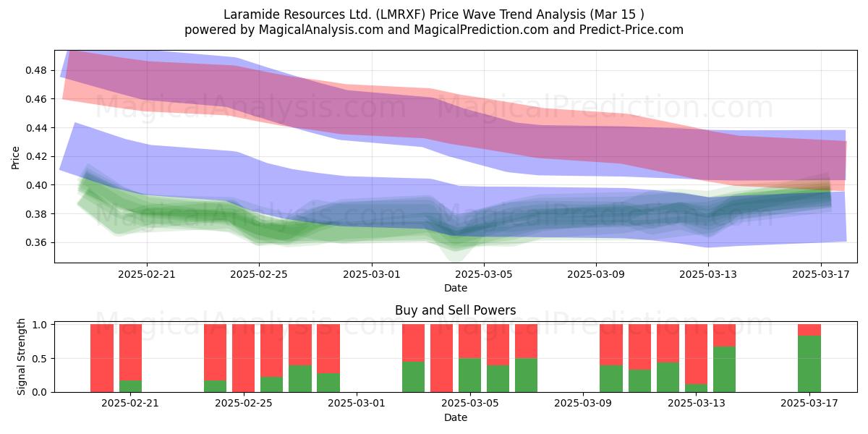The width and height of the screenshot is (868, 434).
Task: Click 2025-03-05 date label under price chart
Action: click(484, 275)
